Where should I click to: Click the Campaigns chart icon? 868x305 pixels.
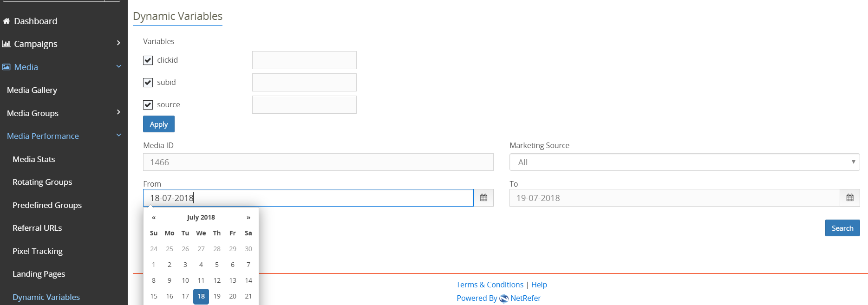pyautogui.click(x=7, y=44)
